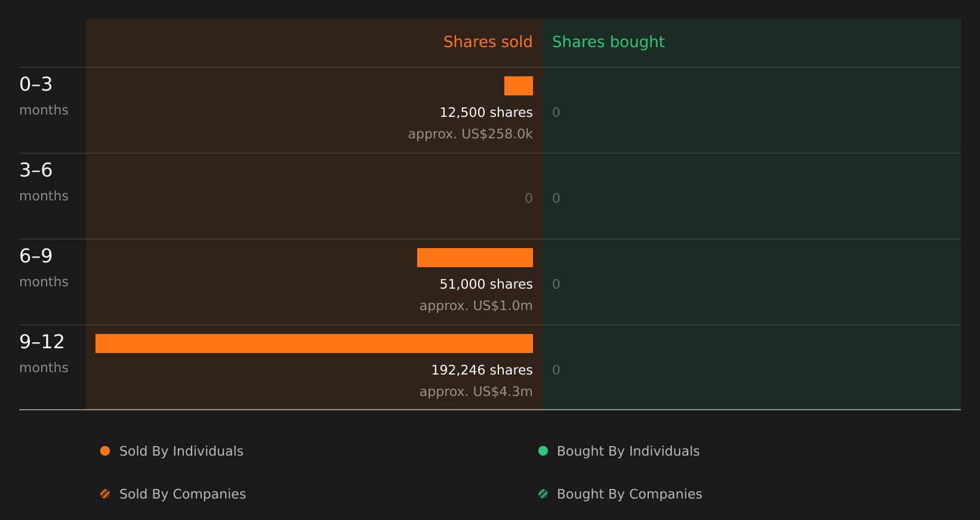
Task: Click the striped Bought By Companies legend icon
Action: coord(543,494)
